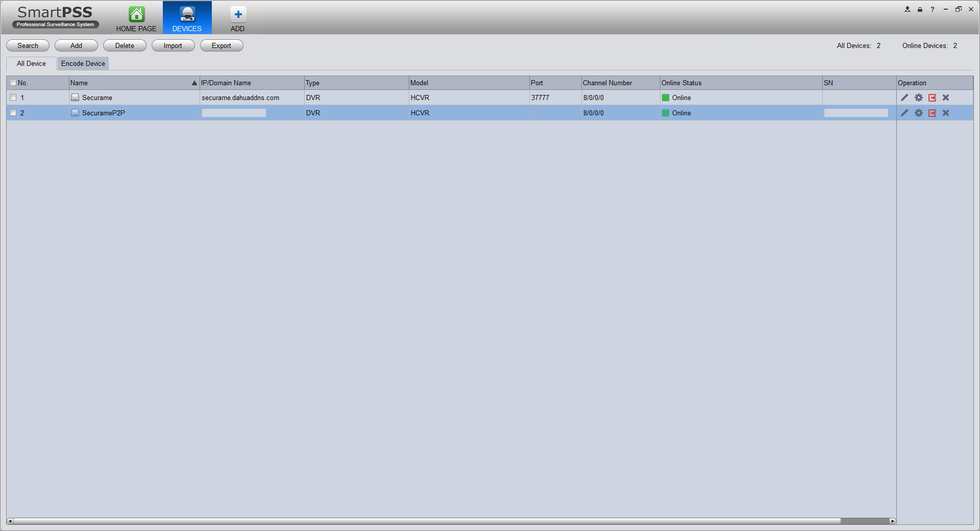The width and height of the screenshot is (980, 531).
Task: Open help question mark icon
Action: [x=933, y=9]
